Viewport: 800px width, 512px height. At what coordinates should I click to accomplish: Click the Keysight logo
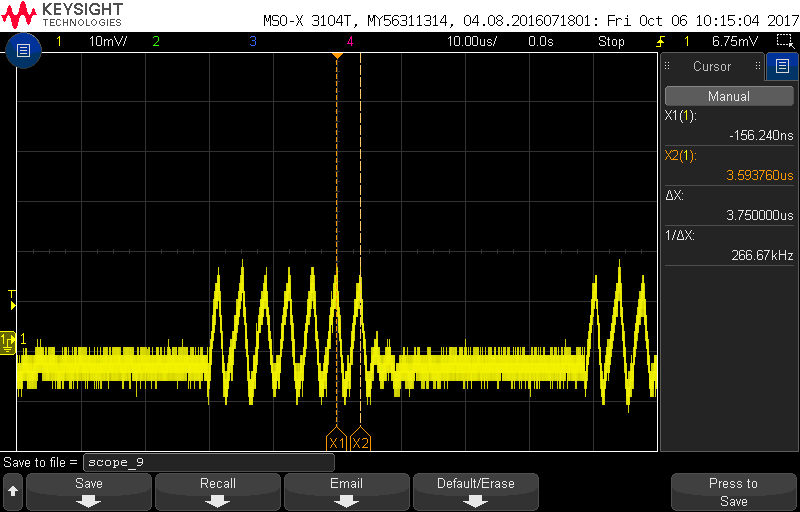(63, 15)
